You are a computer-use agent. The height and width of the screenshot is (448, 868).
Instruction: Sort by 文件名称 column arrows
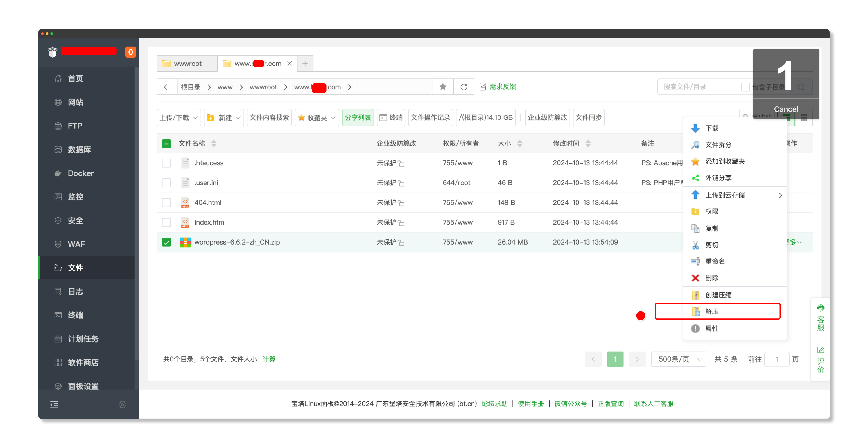point(214,144)
